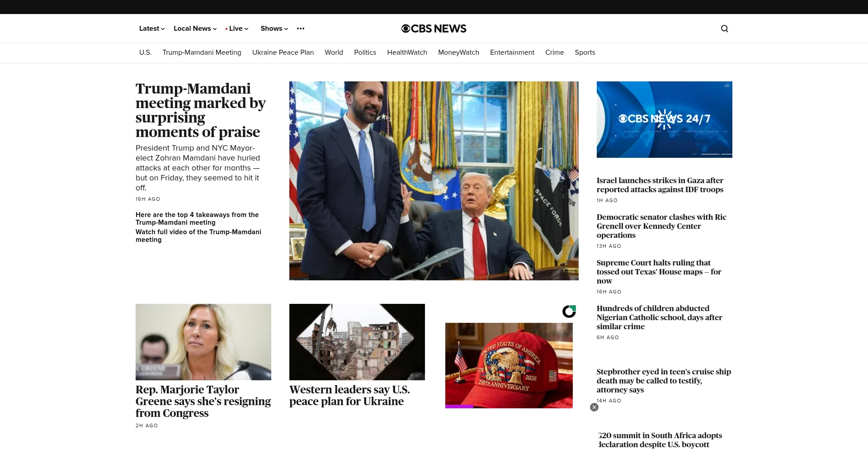
Task: Open the MoneyWatch section
Action: click(458, 52)
